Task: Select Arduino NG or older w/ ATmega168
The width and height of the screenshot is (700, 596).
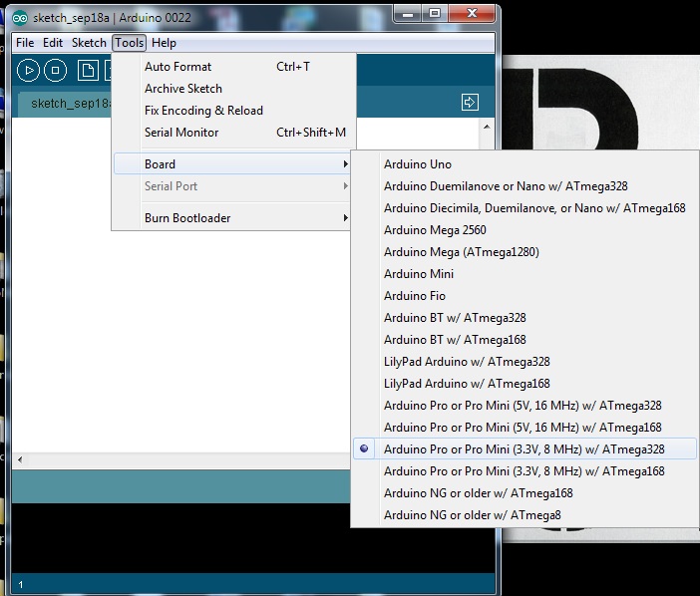Action: pyautogui.click(x=525, y=493)
